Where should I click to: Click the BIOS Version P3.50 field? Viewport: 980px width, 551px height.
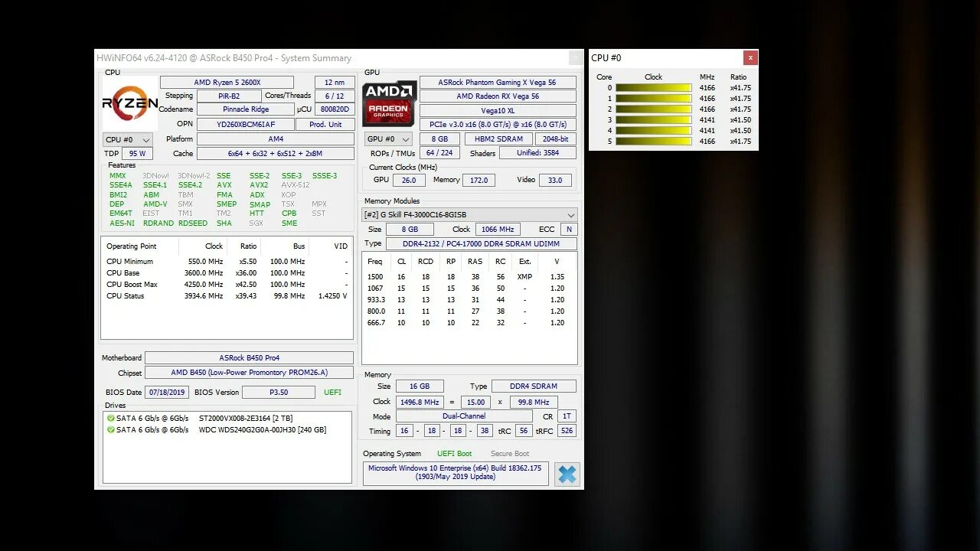pos(279,393)
